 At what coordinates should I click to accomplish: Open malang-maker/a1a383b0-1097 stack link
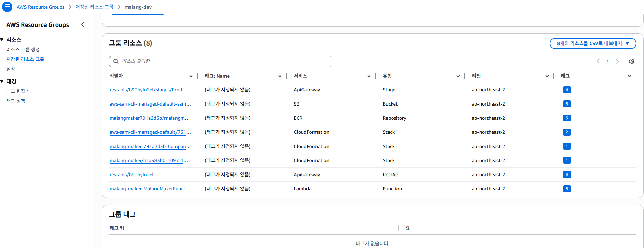tap(149, 160)
